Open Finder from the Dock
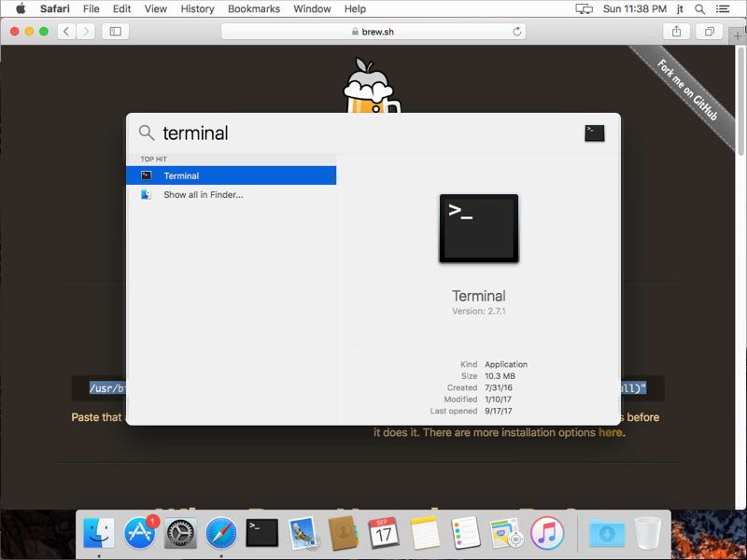The height and width of the screenshot is (560, 747). pyautogui.click(x=99, y=532)
